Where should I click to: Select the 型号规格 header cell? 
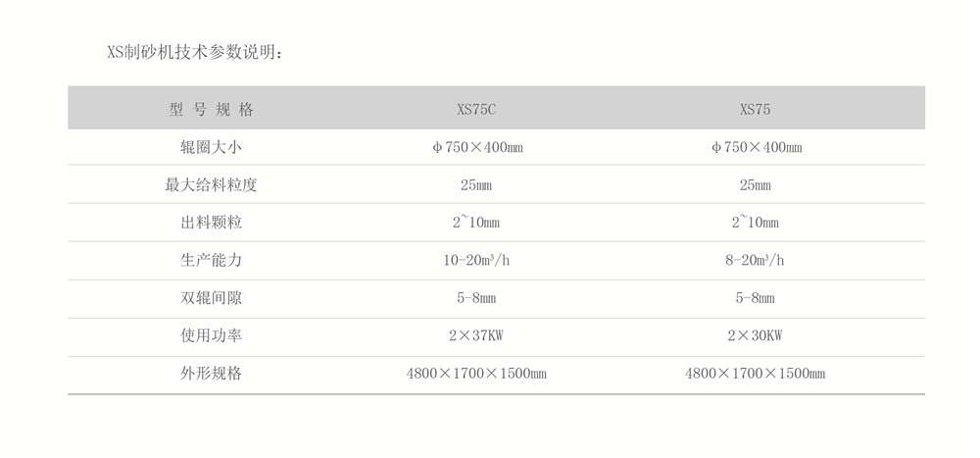[211, 110]
